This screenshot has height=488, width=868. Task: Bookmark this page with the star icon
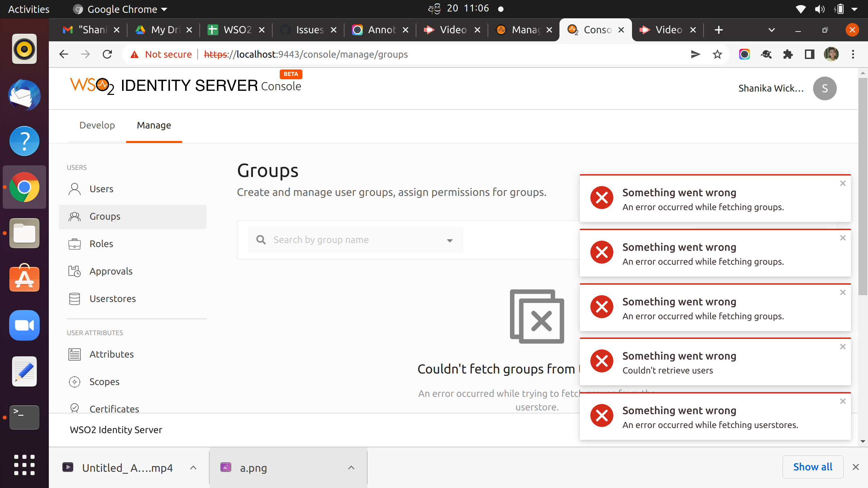click(x=717, y=54)
